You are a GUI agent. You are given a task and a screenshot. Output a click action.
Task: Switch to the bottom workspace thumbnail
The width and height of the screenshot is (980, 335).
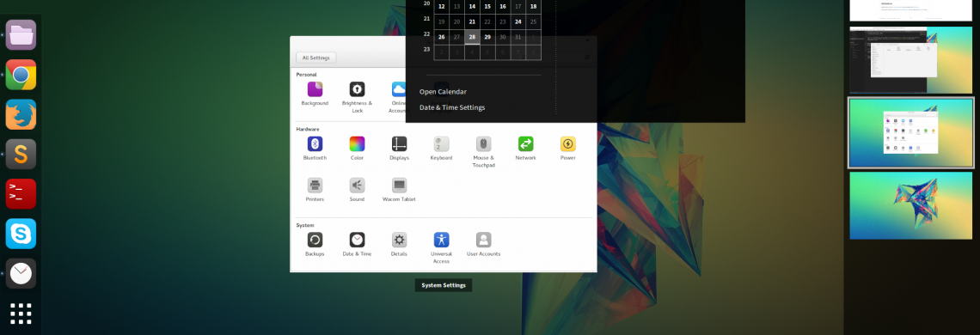click(910, 205)
